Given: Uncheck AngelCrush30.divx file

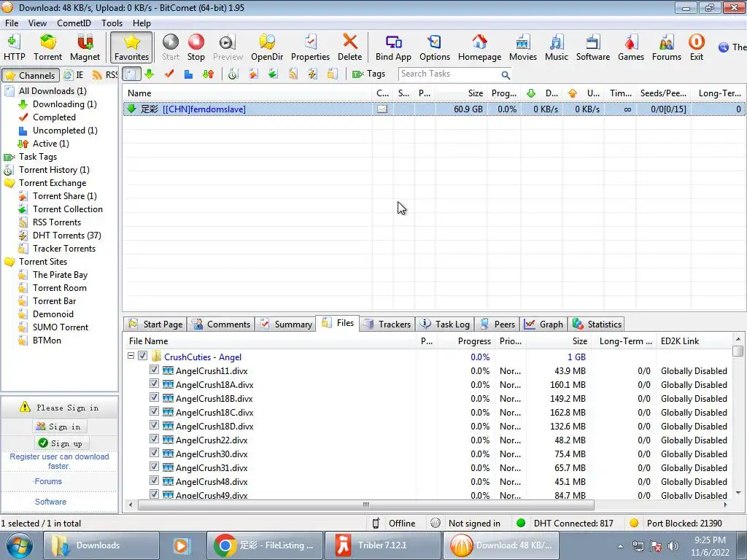Looking at the screenshot, I should (x=154, y=452).
